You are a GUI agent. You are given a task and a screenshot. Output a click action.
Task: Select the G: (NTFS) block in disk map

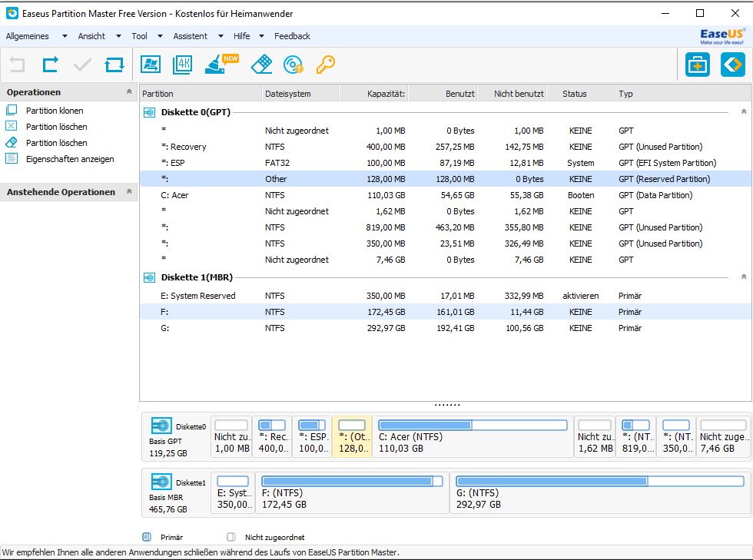[600, 493]
